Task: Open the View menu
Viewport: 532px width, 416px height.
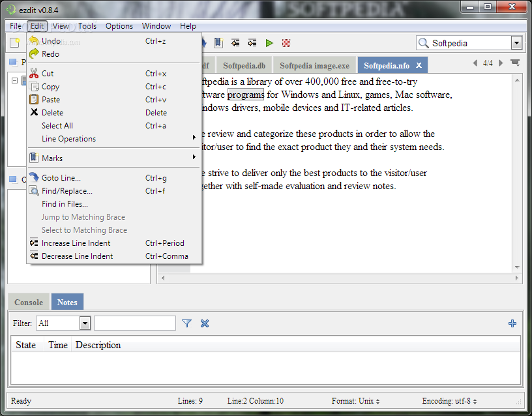Action: click(x=61, y=26)
